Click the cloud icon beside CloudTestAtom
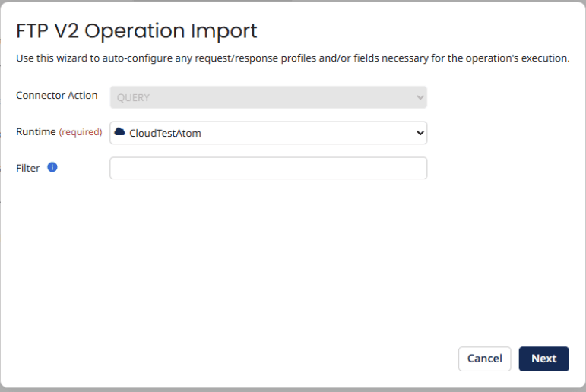 click(119, 132)
